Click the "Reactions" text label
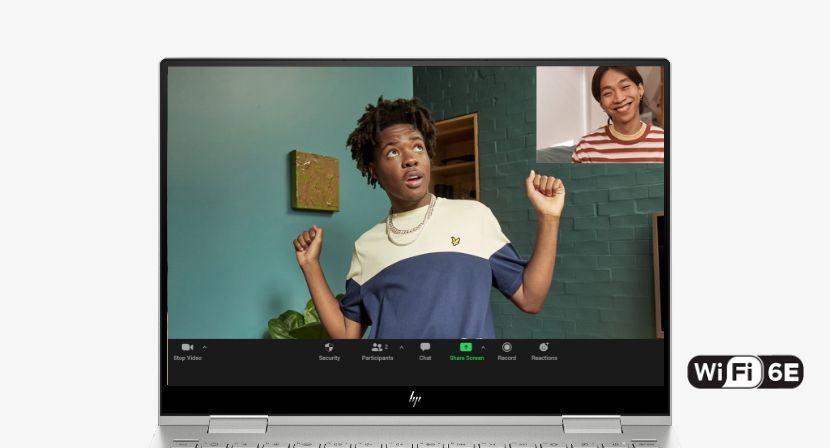 [x=544, y=358]
